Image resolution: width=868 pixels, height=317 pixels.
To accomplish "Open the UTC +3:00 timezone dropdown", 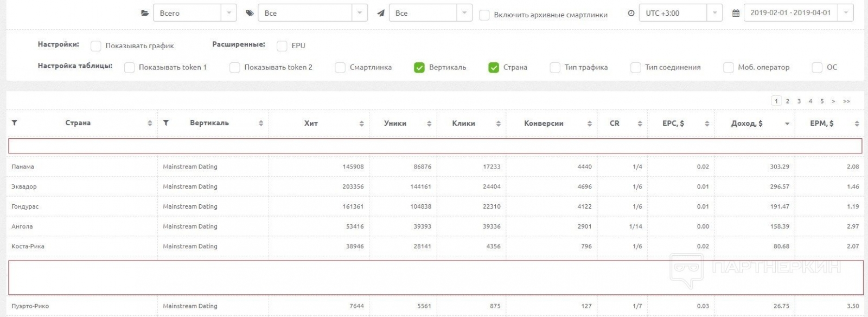I will point(680,13).
